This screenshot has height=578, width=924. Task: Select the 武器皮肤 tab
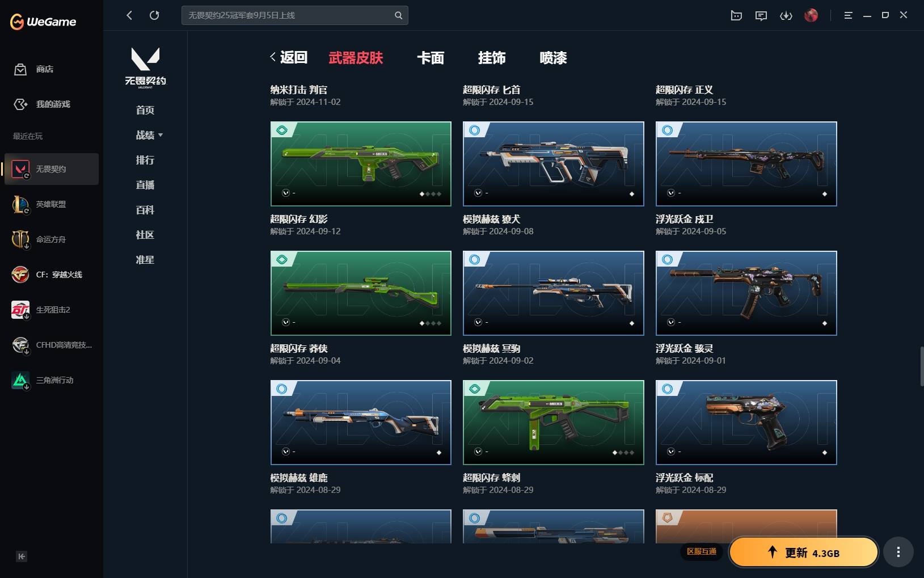pos(356,58)
